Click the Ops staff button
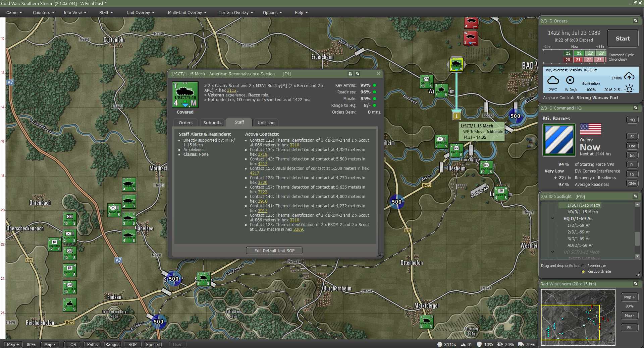Screen dimensions: 644x348 coord(632,146)
